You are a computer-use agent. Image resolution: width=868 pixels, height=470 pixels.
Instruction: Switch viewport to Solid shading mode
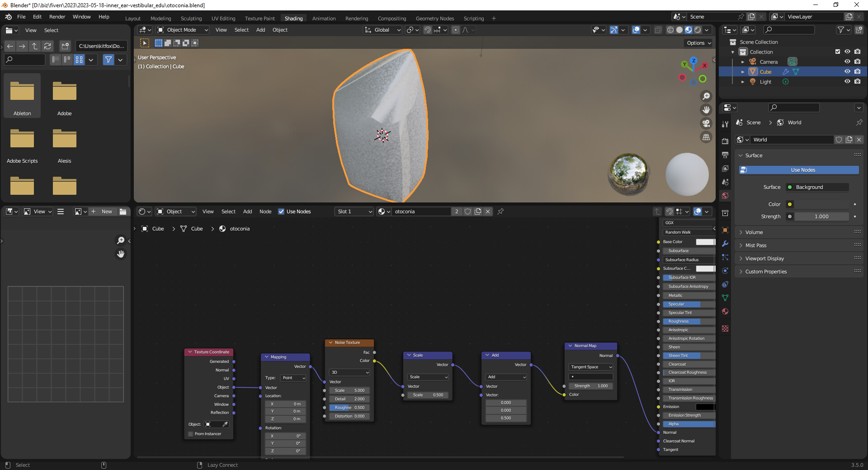click(x=679, y=30)
